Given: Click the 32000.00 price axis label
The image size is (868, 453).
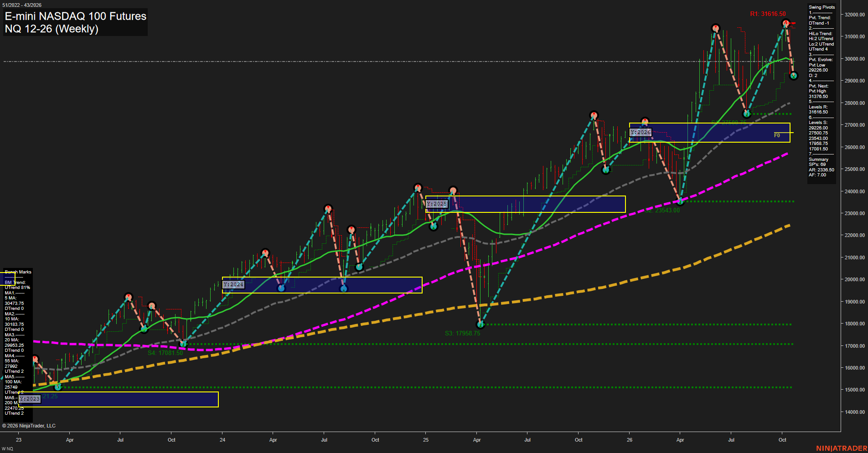Looking at the screenshot, I should 855,15.
